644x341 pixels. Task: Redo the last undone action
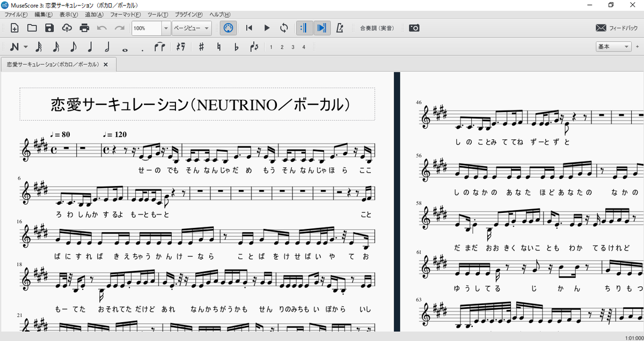pos(119,28)
